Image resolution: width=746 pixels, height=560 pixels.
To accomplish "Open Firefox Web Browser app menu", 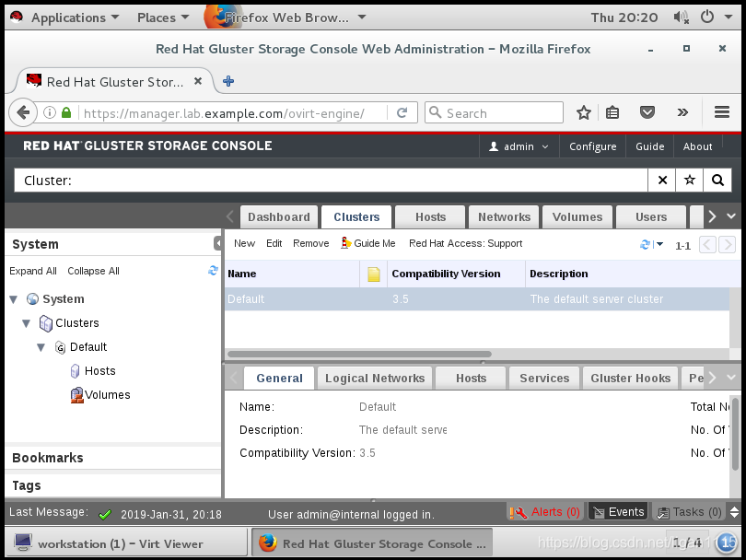I will [x=286, y=17].
